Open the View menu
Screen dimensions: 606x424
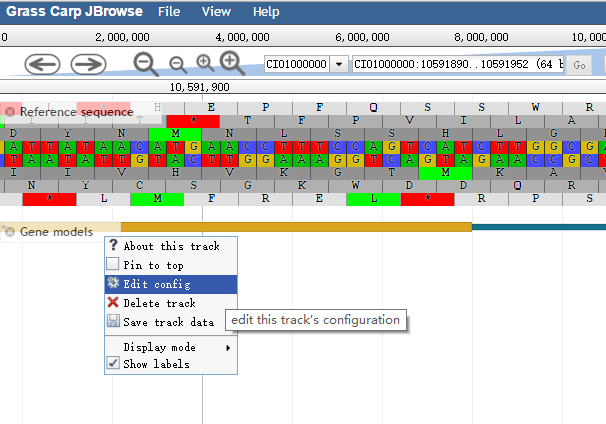[x=216, y=12]
